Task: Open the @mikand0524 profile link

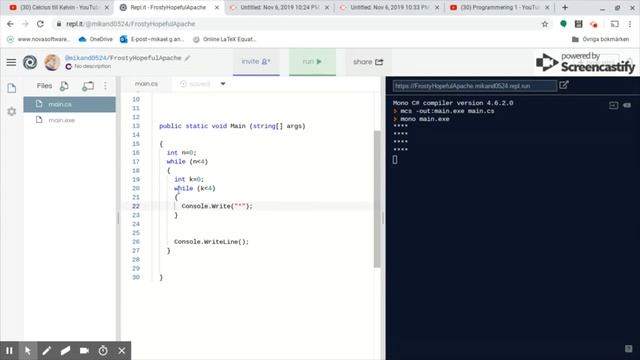Action: pos(86,58)
